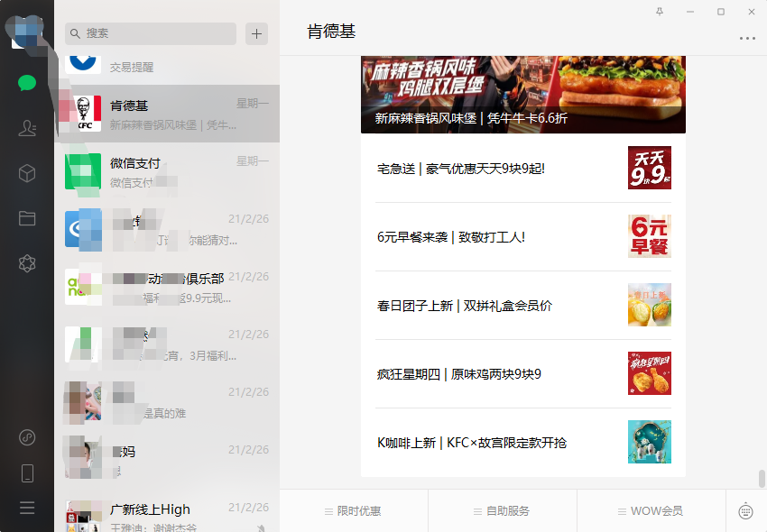Click the message area vertical scrollbar
The width and height of the screenshot is (767, 532).
coord(762,479)
